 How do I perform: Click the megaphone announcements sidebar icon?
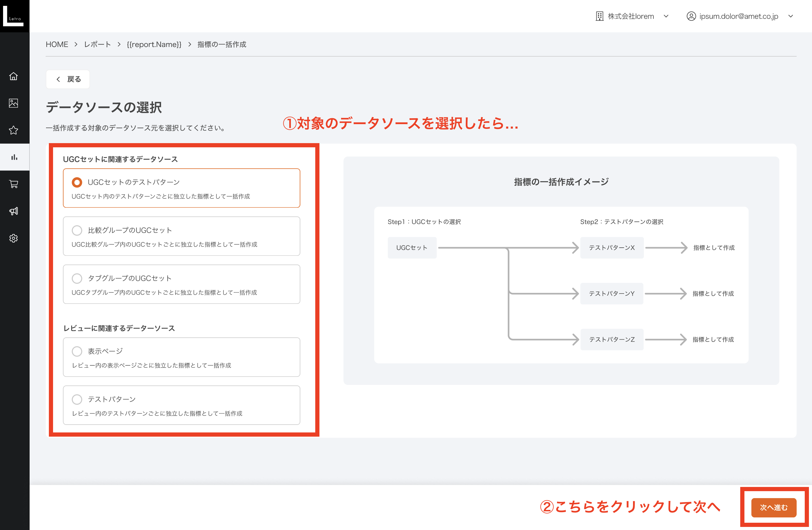tap(14, 211)
